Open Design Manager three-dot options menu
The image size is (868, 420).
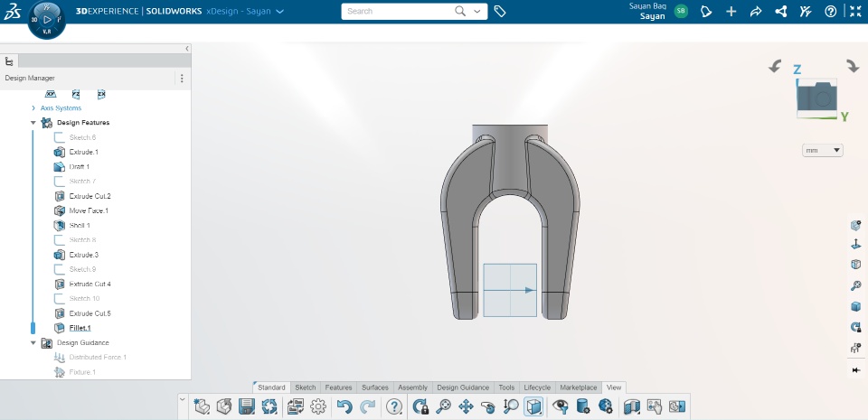point(182,79)
